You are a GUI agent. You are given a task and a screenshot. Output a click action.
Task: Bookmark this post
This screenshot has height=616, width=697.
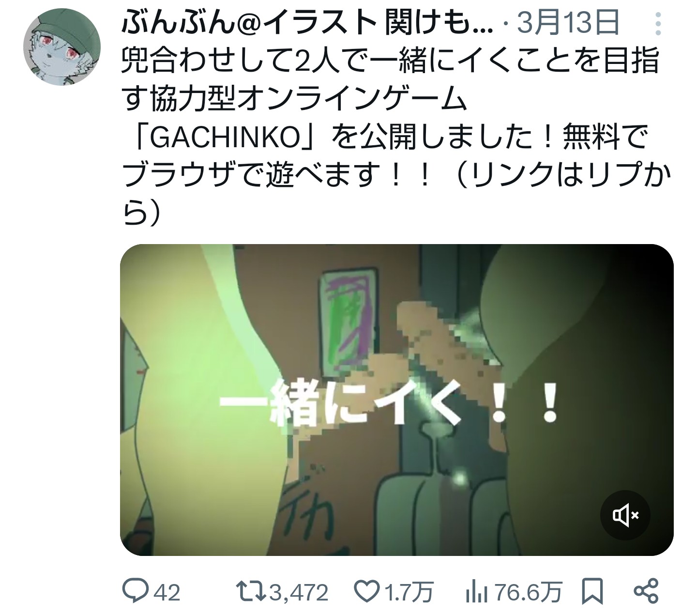point(594,591)
